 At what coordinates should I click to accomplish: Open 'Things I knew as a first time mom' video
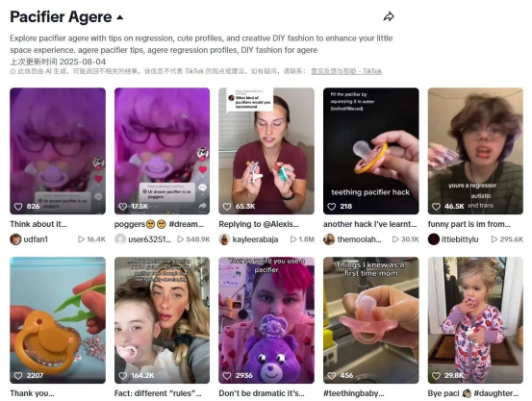click(370, 320)
